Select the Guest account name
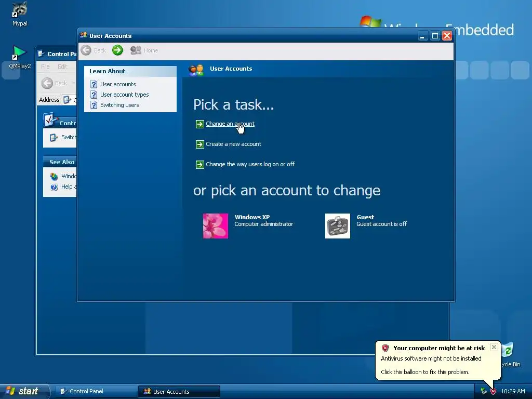The height and width of the screenshot is (399, 532). click(365, 217)
